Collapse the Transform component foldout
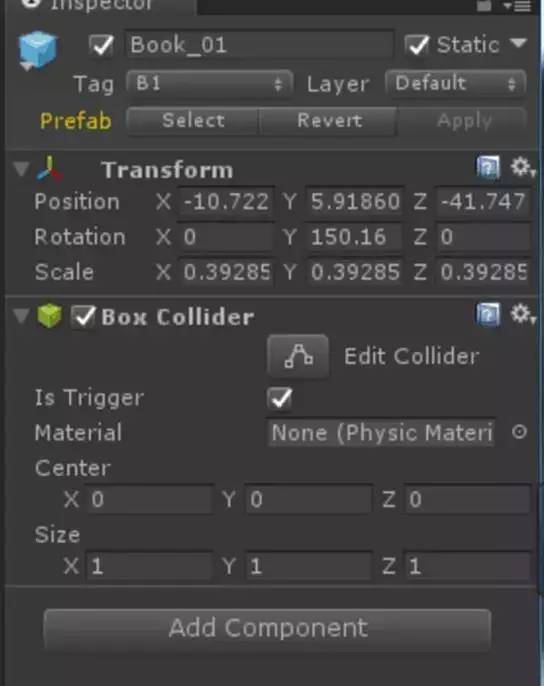The width and height of the screenshot is (544, 686). click(21, 169)
